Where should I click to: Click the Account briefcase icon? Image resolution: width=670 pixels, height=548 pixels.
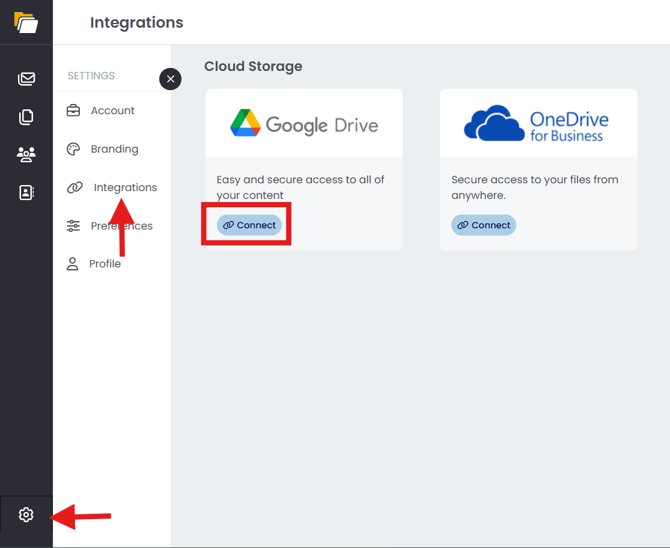point(73,110)
